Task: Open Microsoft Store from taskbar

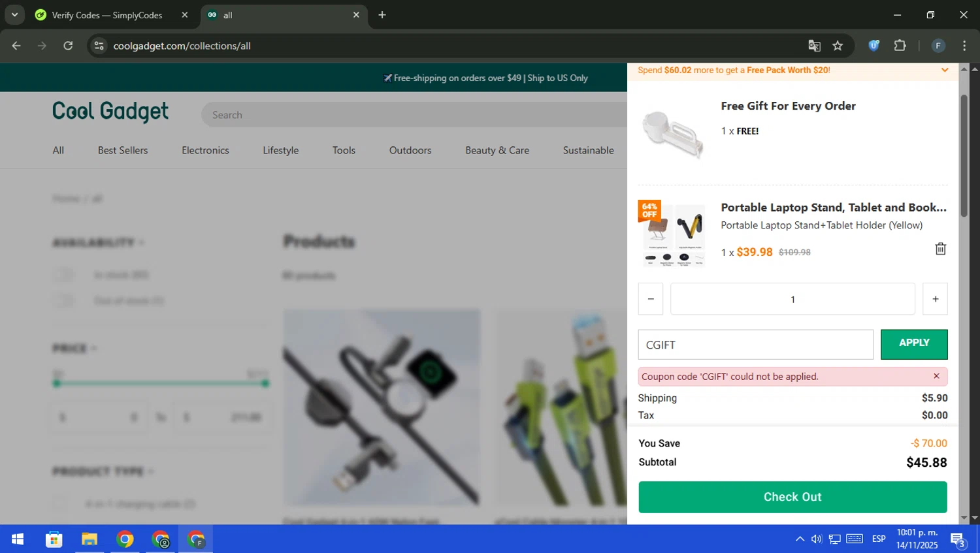Action: tap(54, 539)
